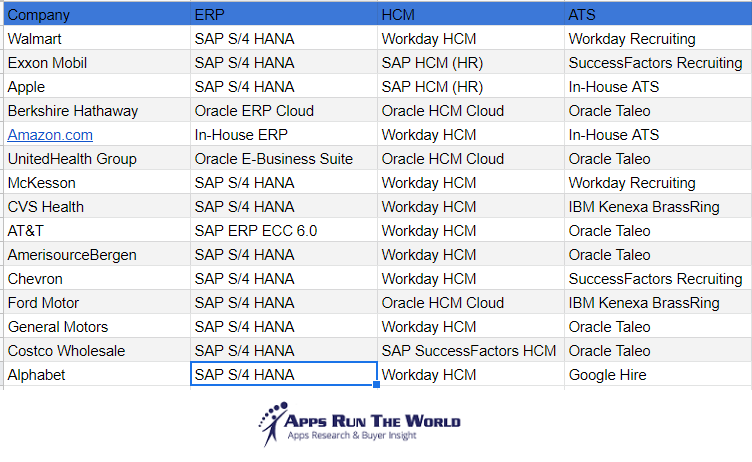Select the ATS column header cell
Viewport: 752px width, 462px height.
point(658,14)
